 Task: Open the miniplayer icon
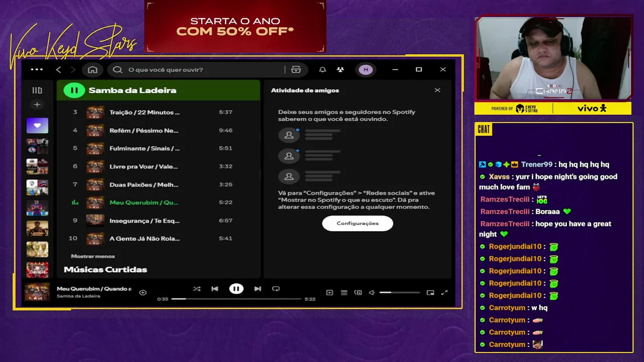point(430,292)
